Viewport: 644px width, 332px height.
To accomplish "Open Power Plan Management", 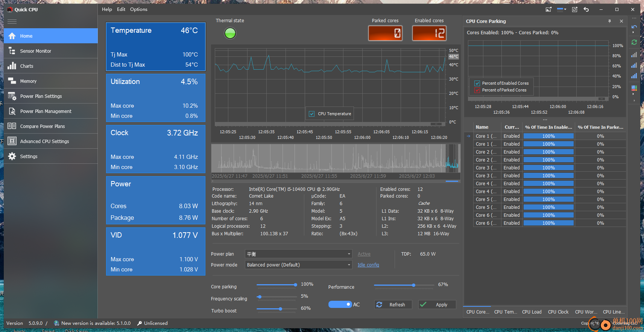I will click(51, 111).
